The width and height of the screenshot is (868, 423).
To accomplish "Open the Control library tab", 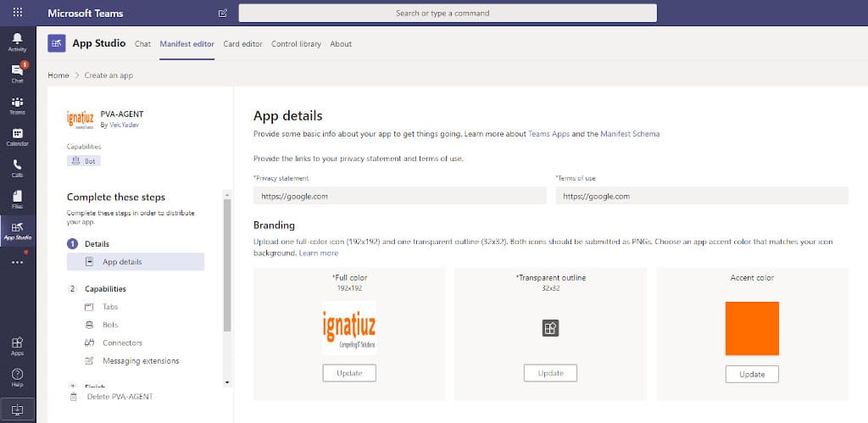I will coord(296,44).
